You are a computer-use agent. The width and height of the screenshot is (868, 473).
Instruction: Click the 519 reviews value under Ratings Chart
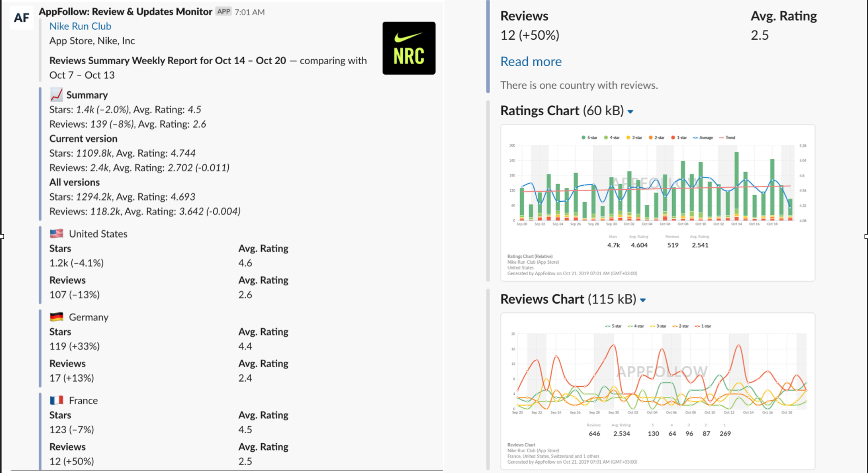(x=673, y=245)
